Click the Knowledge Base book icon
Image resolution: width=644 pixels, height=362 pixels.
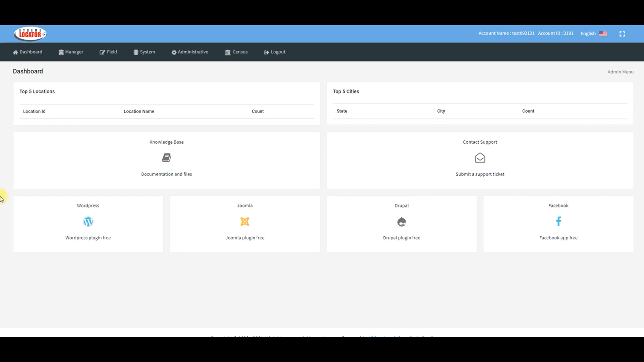[166, 158]
